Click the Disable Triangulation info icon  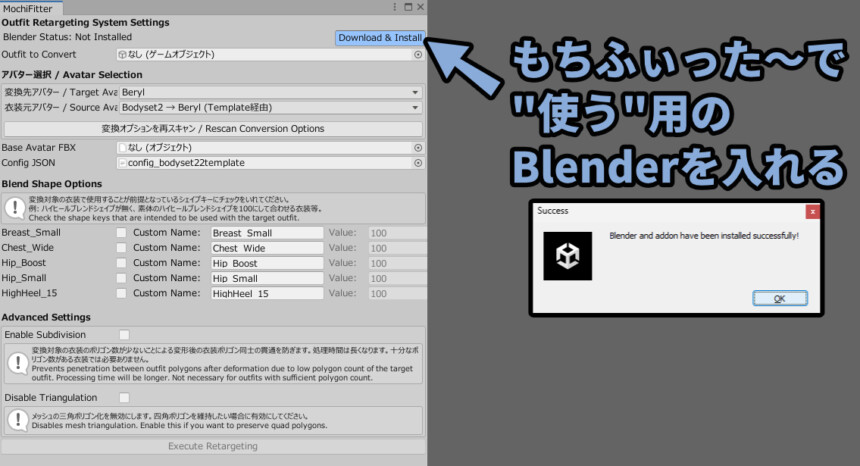[x=16, y=420]
